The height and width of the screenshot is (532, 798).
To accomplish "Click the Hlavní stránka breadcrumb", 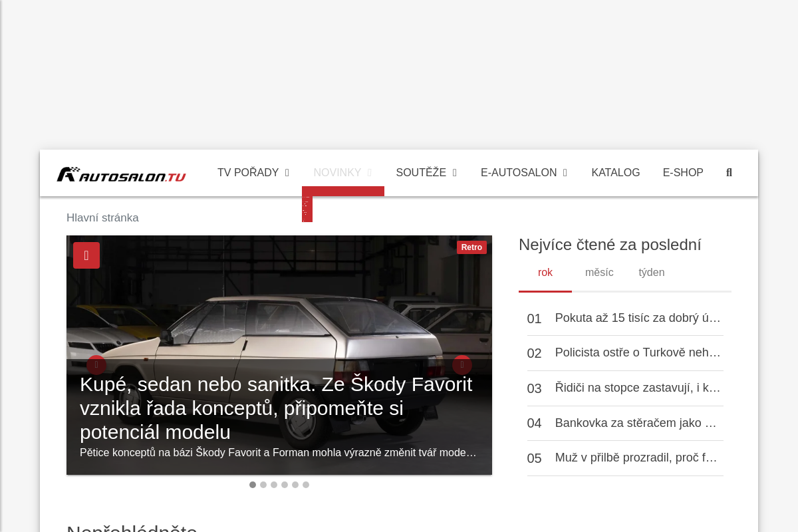I will tap(102, 218).
